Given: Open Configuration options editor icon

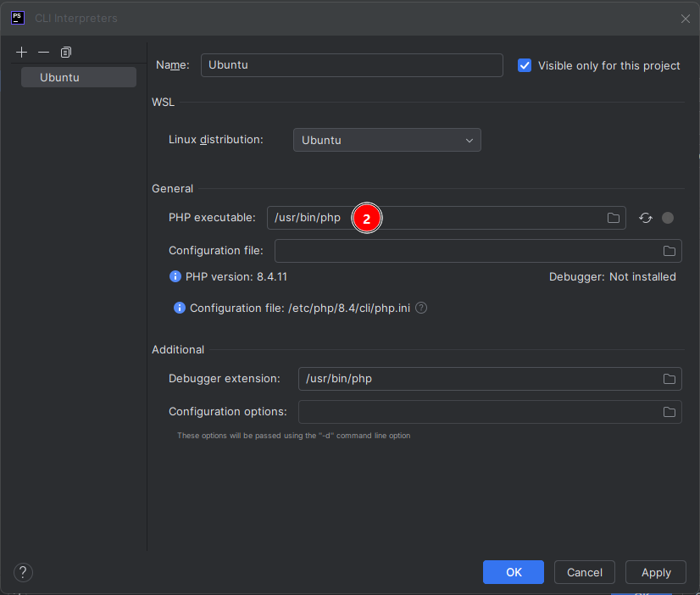Looking at the screenshot, I should [x=669, y=412].
